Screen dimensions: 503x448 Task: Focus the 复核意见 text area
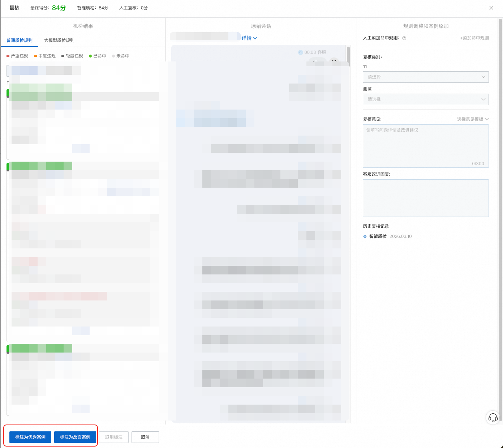tap(426, 146)
